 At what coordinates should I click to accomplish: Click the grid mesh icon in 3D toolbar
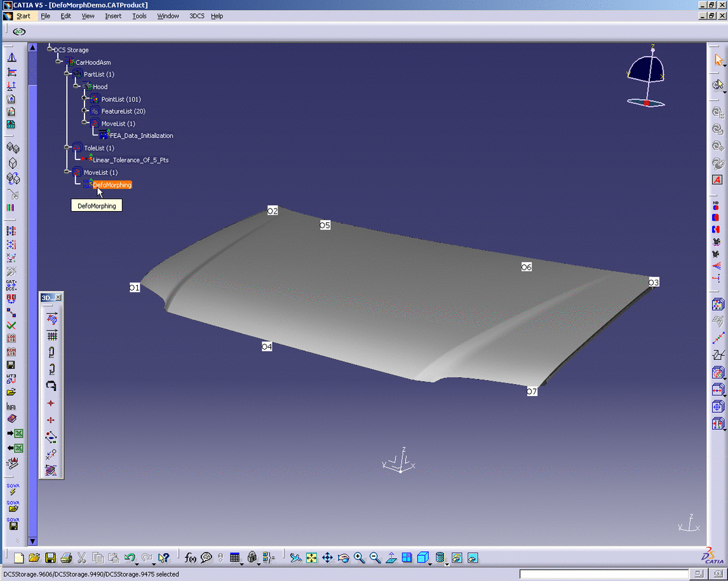pos(52,335)
